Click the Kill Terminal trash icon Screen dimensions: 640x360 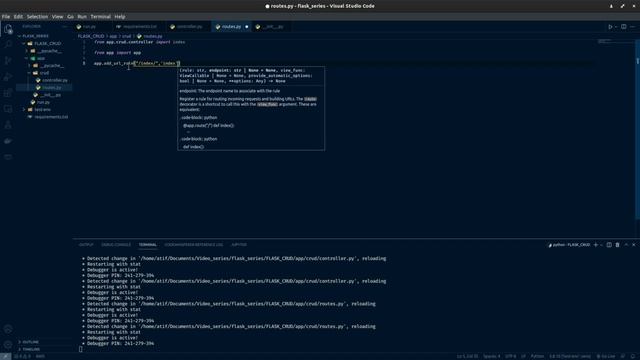pos(617,245)
